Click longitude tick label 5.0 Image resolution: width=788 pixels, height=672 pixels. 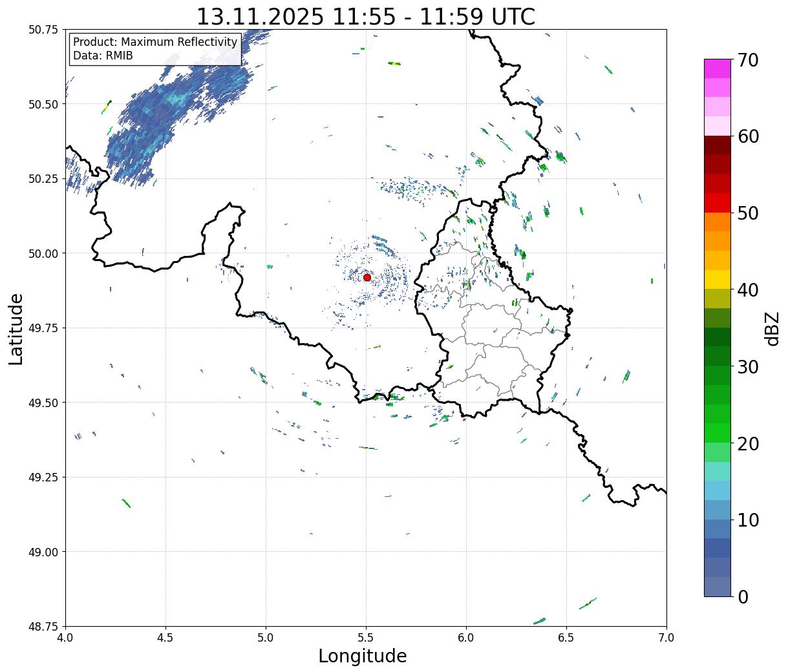[266, 638]
